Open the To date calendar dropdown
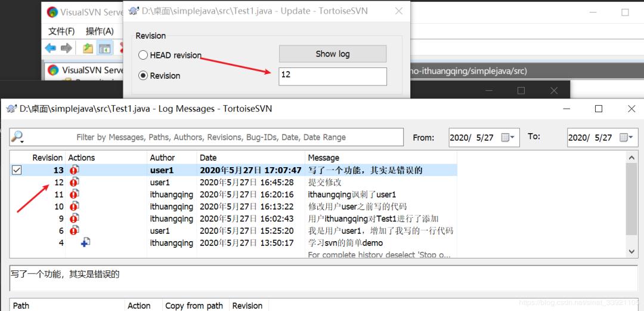The width and height of the screenshot is (644, 311). pos(626,137)
